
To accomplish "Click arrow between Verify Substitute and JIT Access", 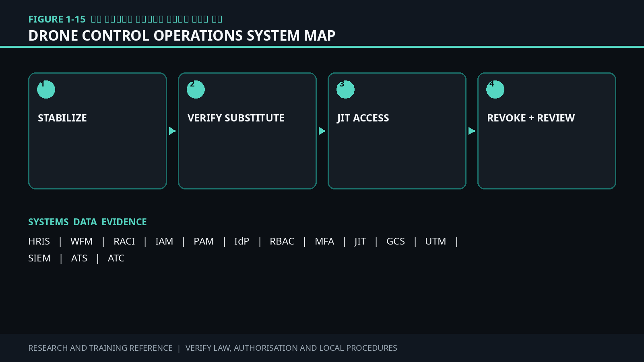I will (x=322, y=131).
